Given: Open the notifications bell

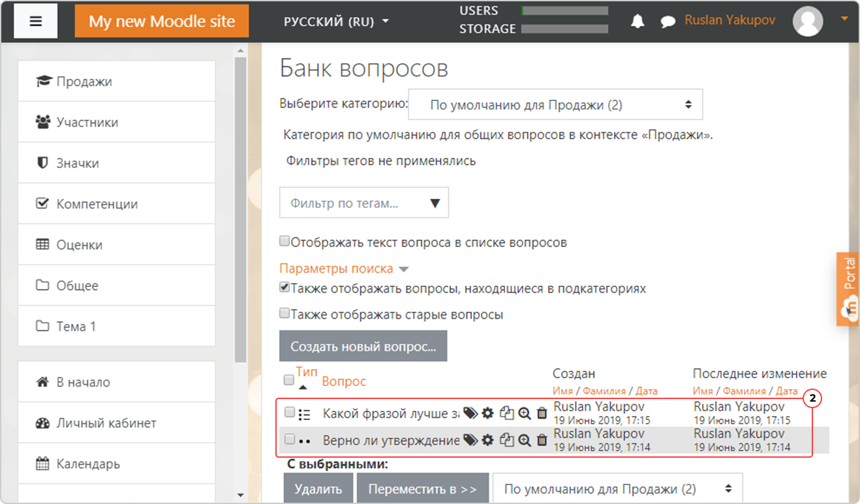Looking at the screenshot, I should (x=637, y=21).
